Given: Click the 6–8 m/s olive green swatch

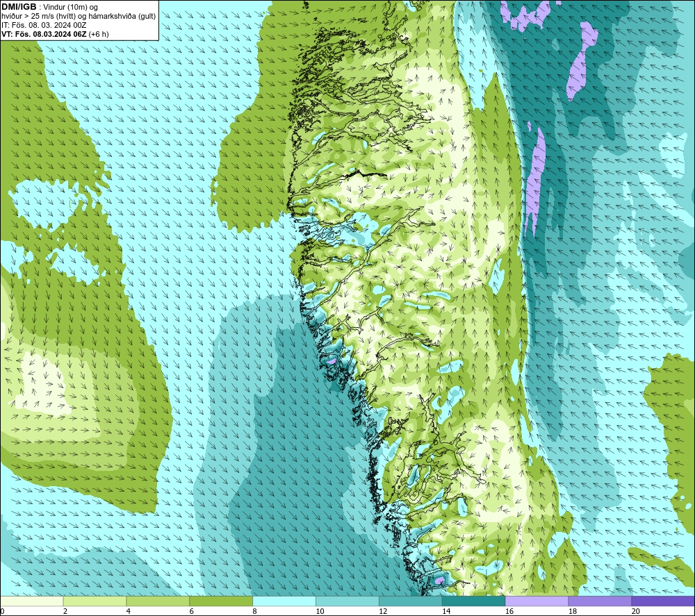Looking at the screenshot, I should click(x=221, y=601).
